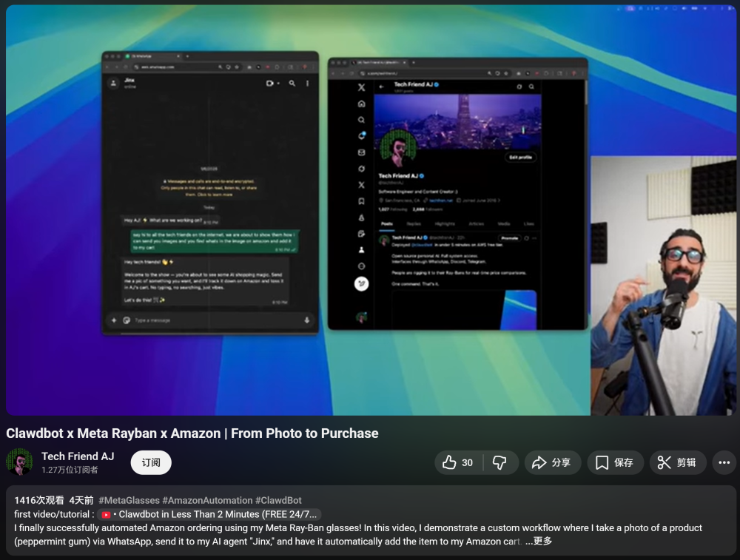Click the plus attach icon in the WhatsApp message bar

click(x=114, y=320)
